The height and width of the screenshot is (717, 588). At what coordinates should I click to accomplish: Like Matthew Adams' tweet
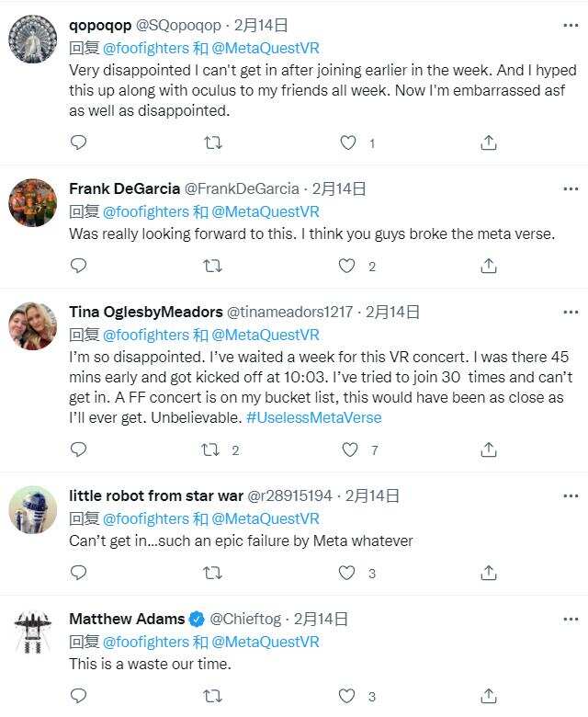[347, 696]
